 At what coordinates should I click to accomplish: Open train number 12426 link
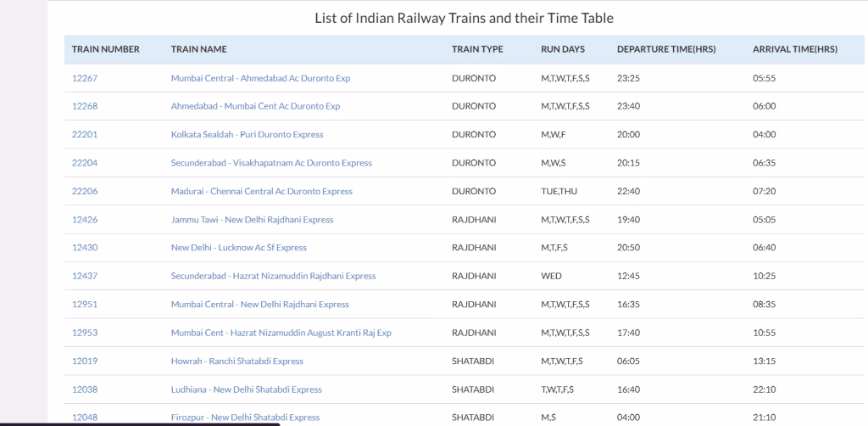coord(85,220)
